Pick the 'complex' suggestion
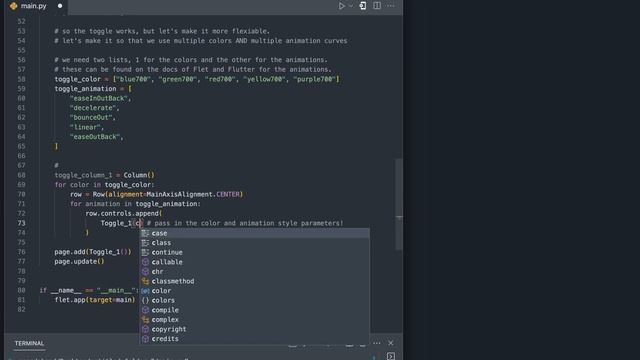 tap(255, 320)
